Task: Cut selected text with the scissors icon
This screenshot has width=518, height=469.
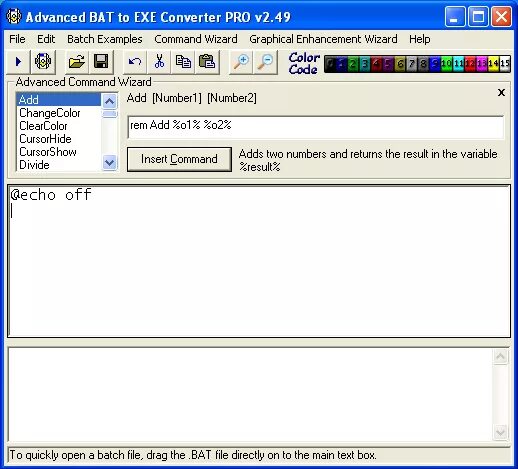Action: click(x=159, y=62)
